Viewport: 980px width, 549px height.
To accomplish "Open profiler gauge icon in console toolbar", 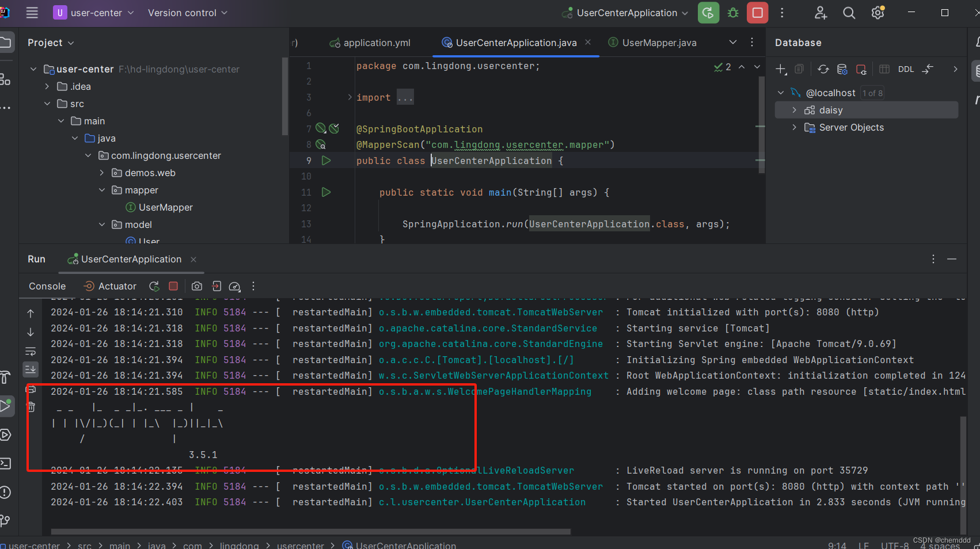I will pos(234,286).
